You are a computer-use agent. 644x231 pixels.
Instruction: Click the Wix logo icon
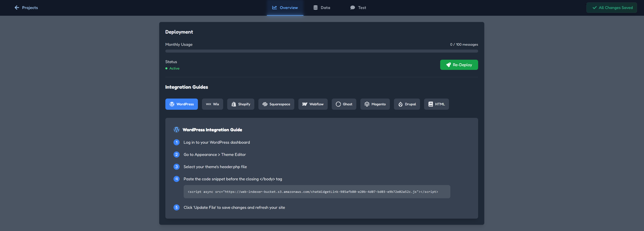[209, 104]
